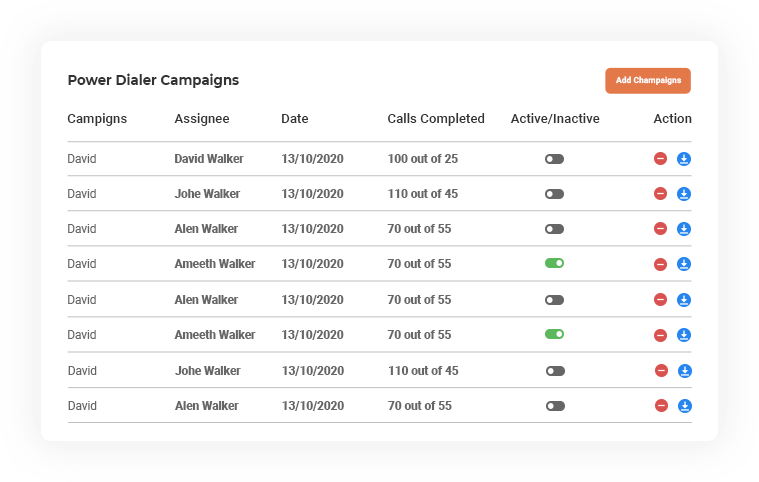Click the Add Champaigns button
Image resolution: width=759 pixels, height=482 pixels.
647,81
